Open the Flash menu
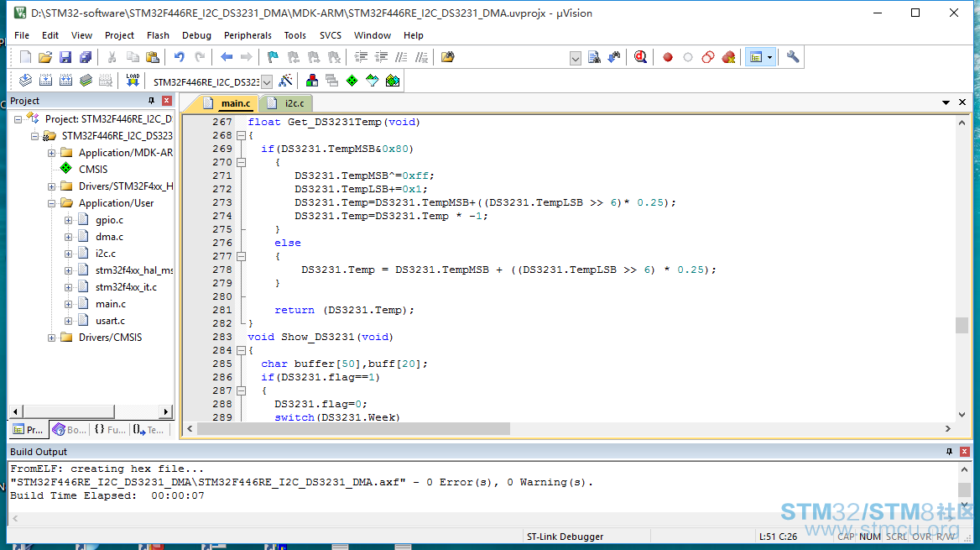Image resolution: width=980 pixels, height=550 pixels. pyautogui.click(x=158, y=35)
